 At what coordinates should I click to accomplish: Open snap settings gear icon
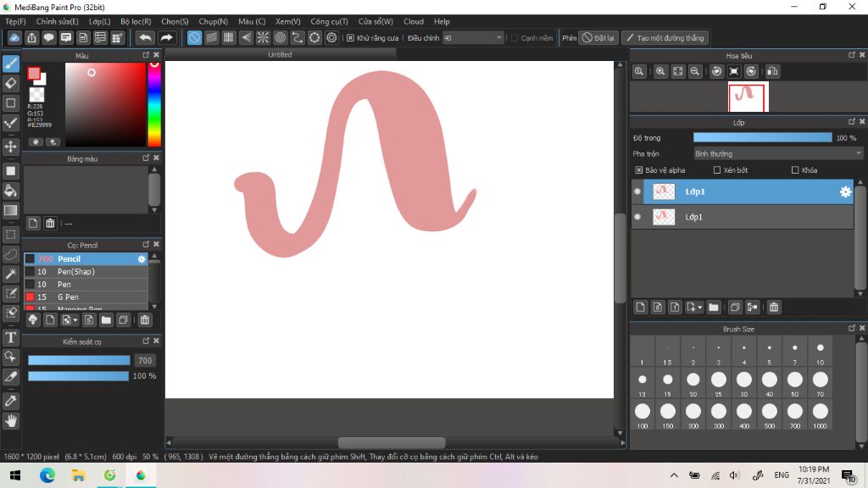[331, 37]
